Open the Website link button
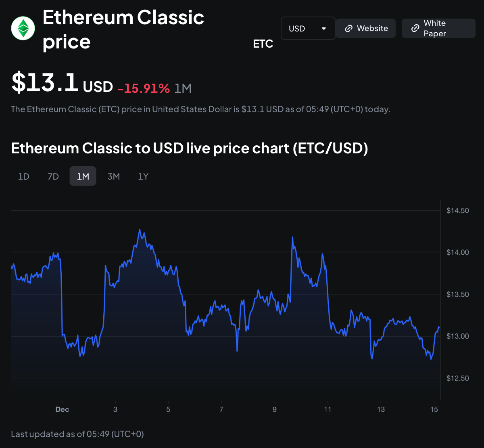The image size is (484, 448). pyautogui.click(x=365, y=28)
